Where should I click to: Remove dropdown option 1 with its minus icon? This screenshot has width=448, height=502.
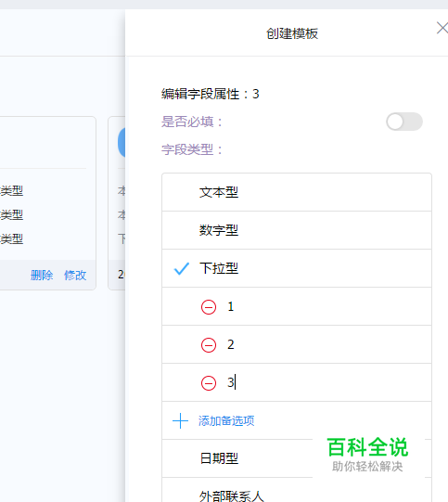click(209, 307)
